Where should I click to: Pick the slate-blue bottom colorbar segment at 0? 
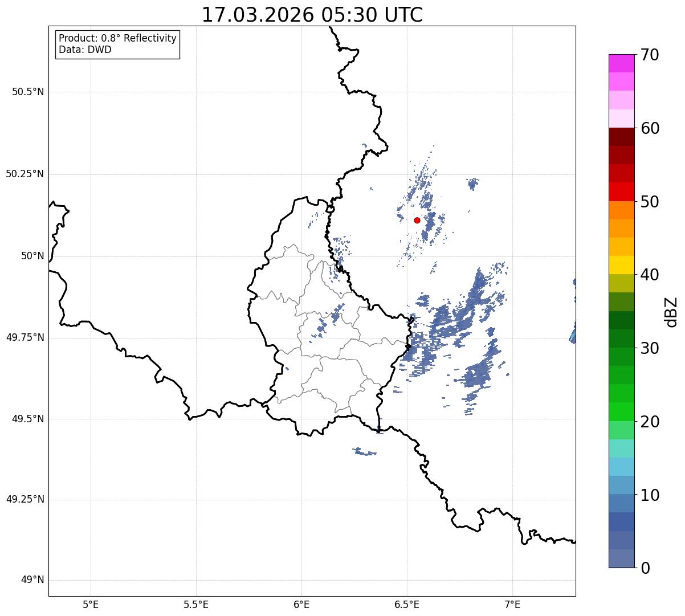(622, 558)
